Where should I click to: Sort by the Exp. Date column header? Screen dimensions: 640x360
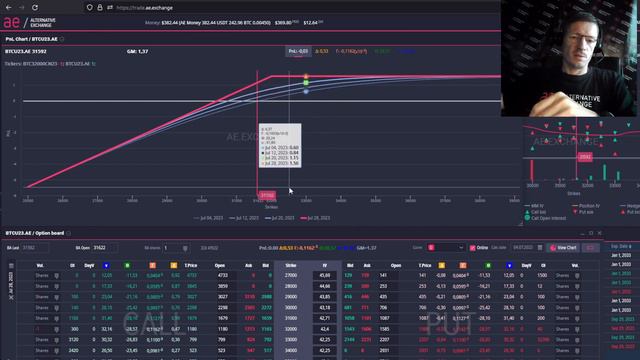tap(621, 247)
